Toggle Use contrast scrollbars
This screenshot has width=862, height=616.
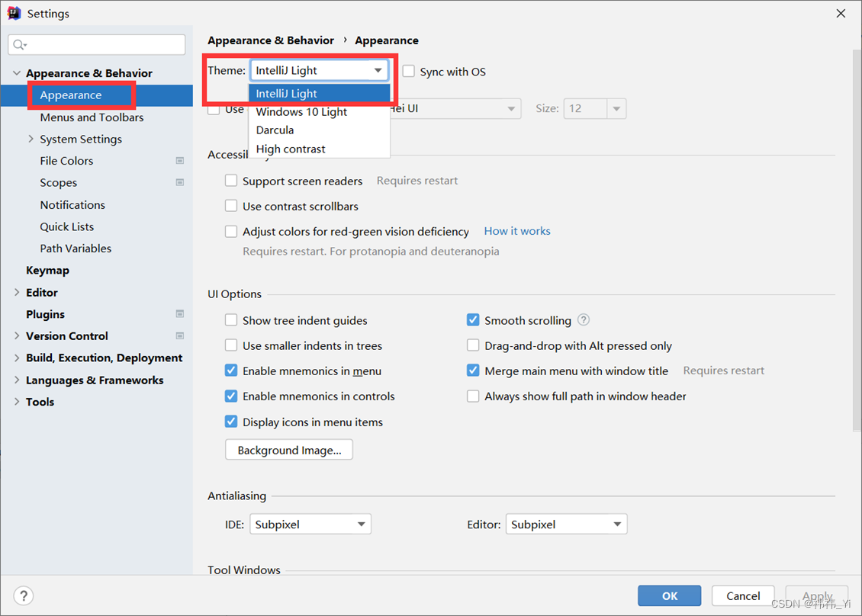pyautogui.click(x=231, y=206)
